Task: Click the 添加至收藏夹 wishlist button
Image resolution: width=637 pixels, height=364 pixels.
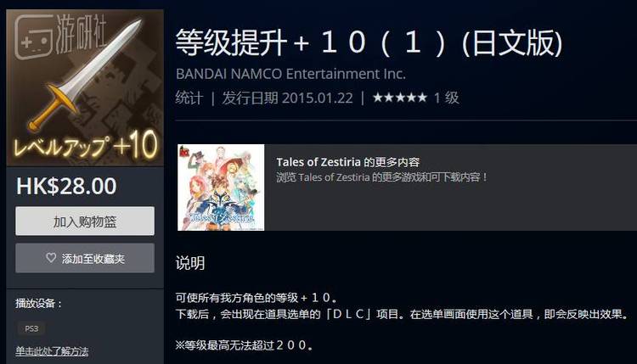Action: click(x=85, y=258)
